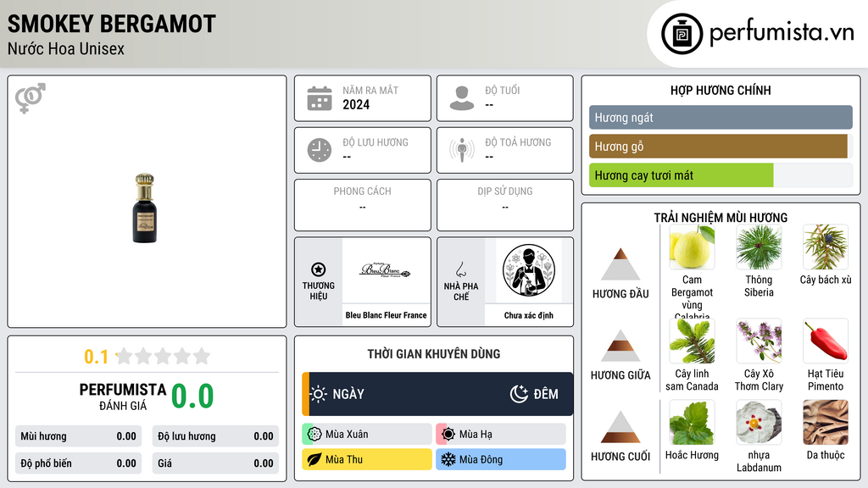Click the snowflake icon for Mùa Đông
The width and height of the screenshot is (868, 488).
point(448,459)
